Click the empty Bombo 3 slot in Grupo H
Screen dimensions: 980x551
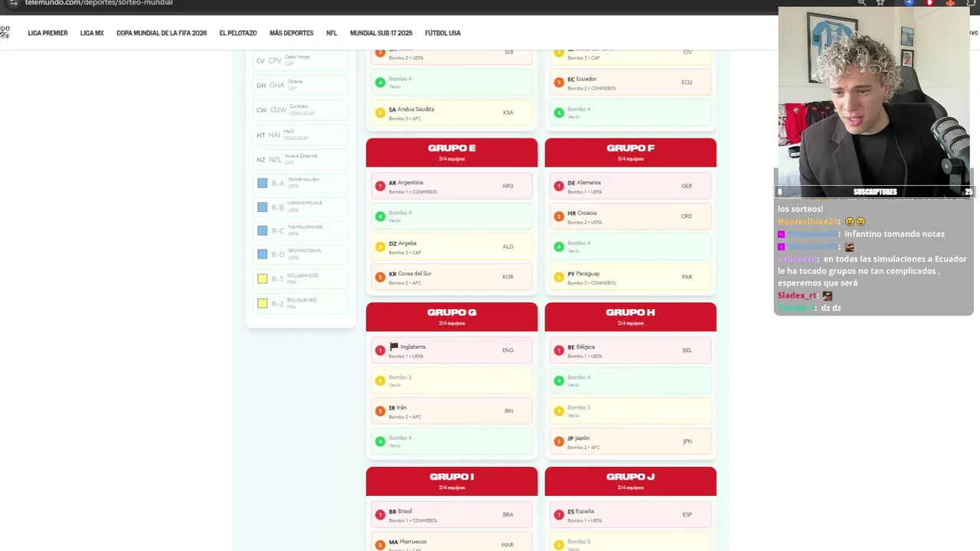pyautogui.click(x=631, y=411)
